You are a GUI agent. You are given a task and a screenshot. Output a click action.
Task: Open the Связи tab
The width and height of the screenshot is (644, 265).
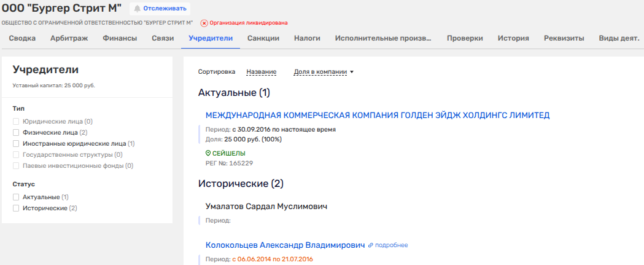[163, 38]
